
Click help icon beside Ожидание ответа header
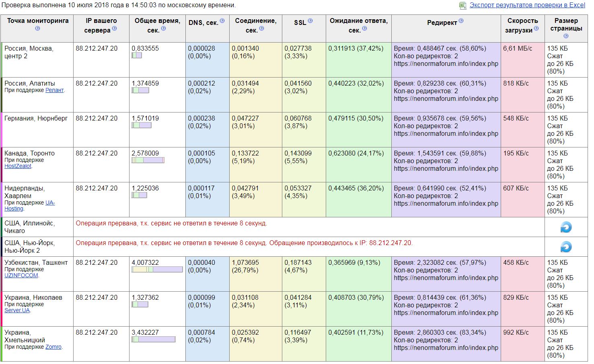(364, 29)
